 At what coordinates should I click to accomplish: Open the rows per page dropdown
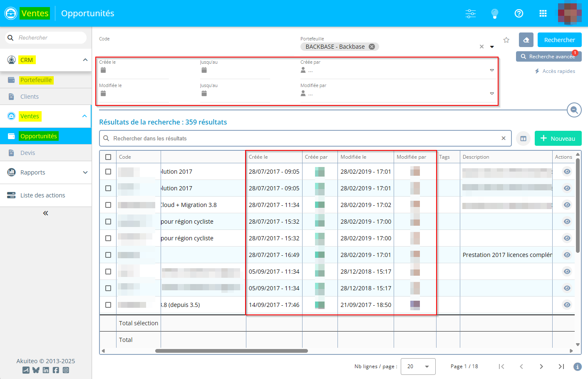(x=418, y=367)
